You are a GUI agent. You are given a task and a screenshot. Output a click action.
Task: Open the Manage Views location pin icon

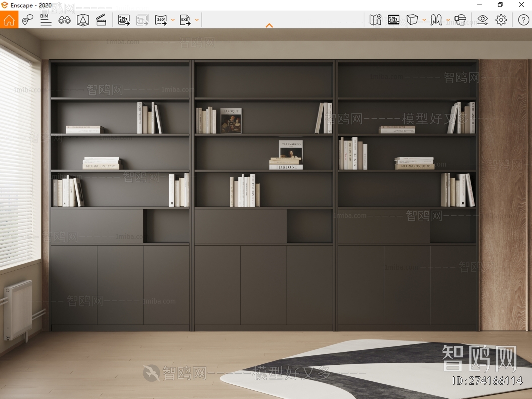[x=27, y=20]
